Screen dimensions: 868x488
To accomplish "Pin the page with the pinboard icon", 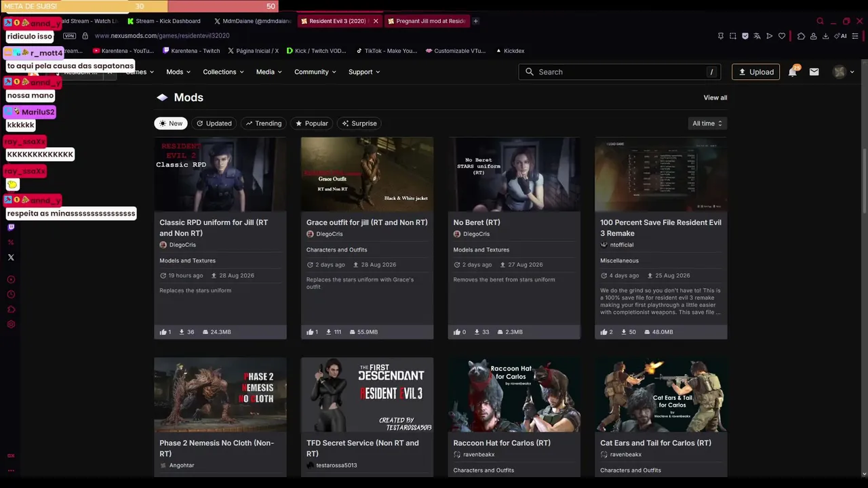I will tap(720, 36).
